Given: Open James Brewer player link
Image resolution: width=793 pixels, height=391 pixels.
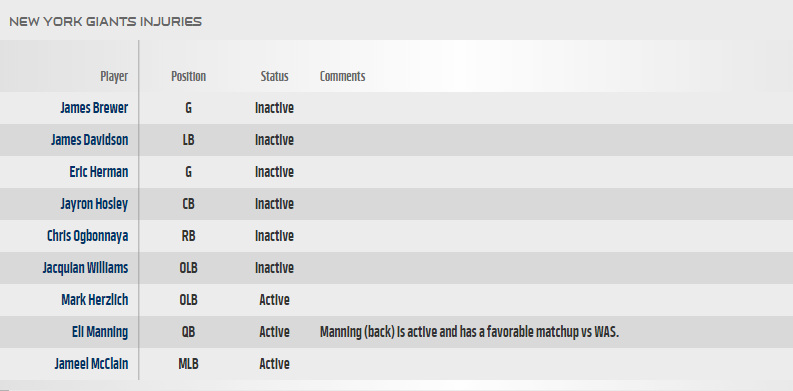Looking at the screenshot, I should (x=94, y=108).
